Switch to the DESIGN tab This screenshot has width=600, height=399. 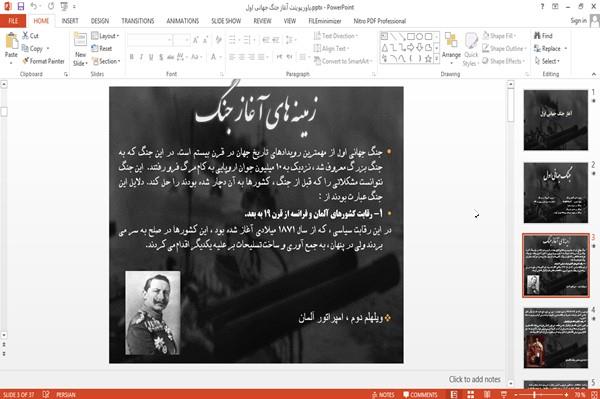coord(99,21)
